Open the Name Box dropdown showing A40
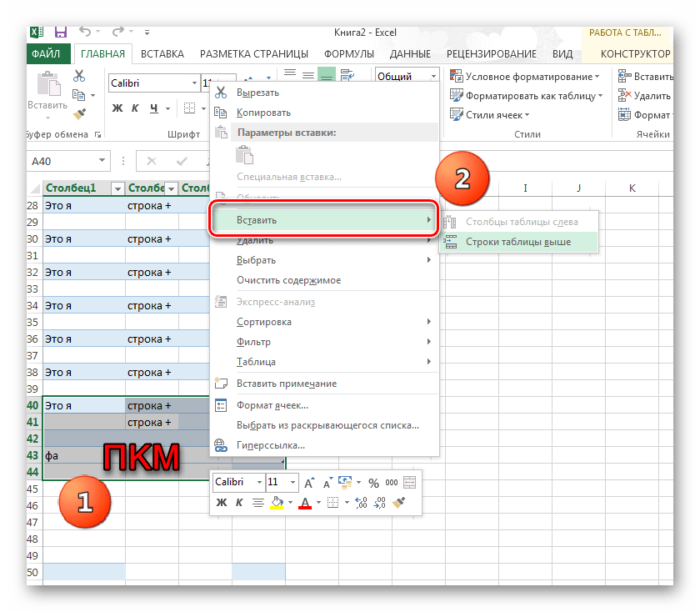This screenshot has width=700, height=612. 102,161
